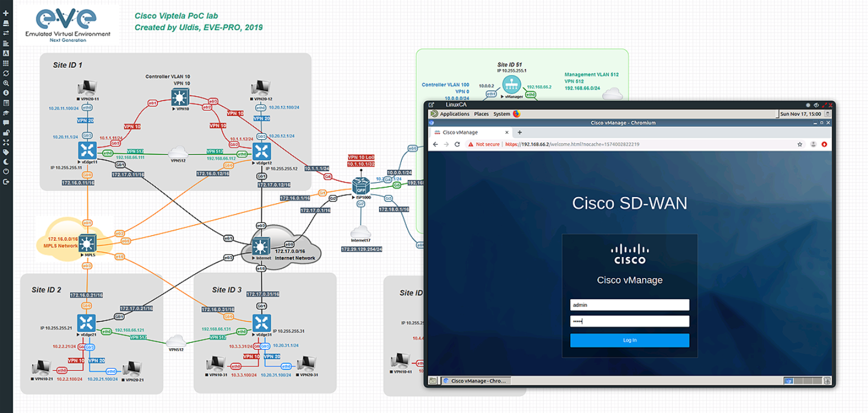Refresh topology via sidebar refresh icon
The height and width of the screenshot is (413, 868).
tap(6, 73)
